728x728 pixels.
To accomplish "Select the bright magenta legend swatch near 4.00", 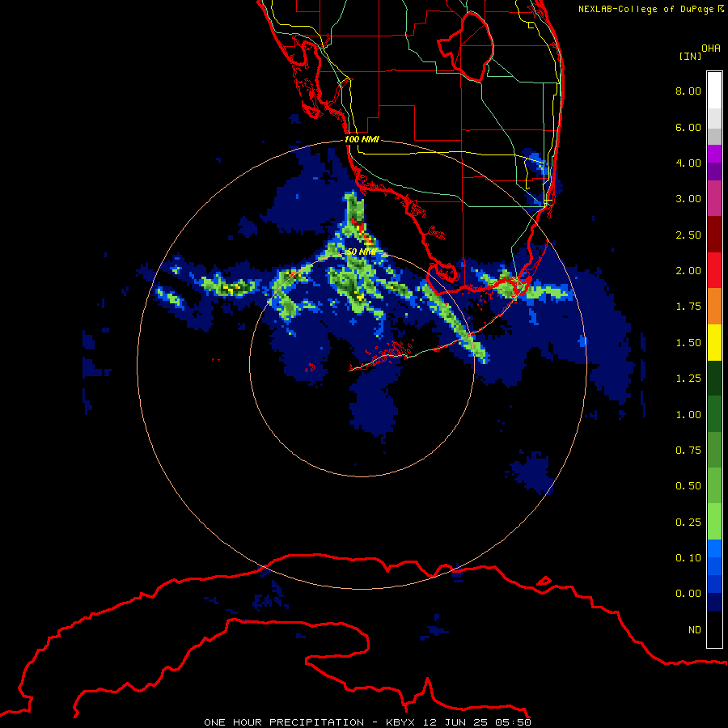I will 714,154.
